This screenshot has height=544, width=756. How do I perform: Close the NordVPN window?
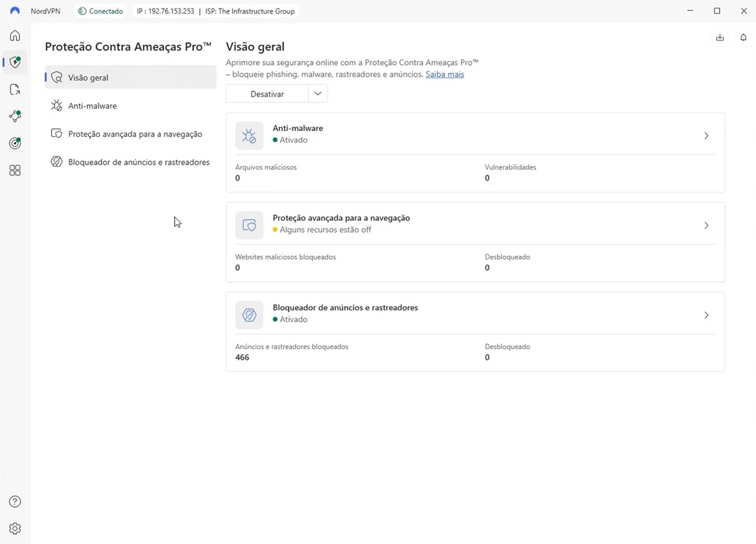[x=744, y=10]
